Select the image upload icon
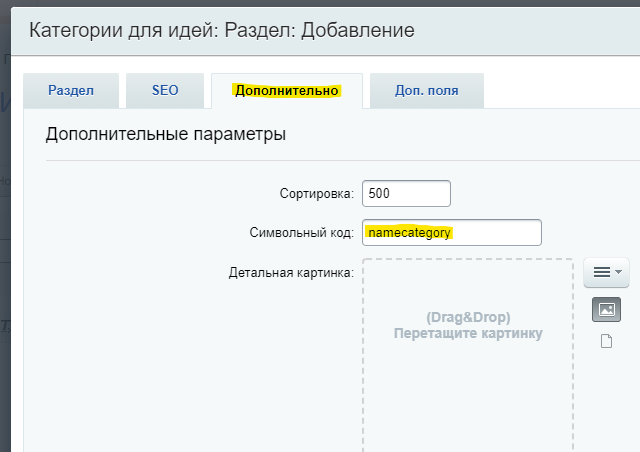640x452 pixels. click(607, 309)
